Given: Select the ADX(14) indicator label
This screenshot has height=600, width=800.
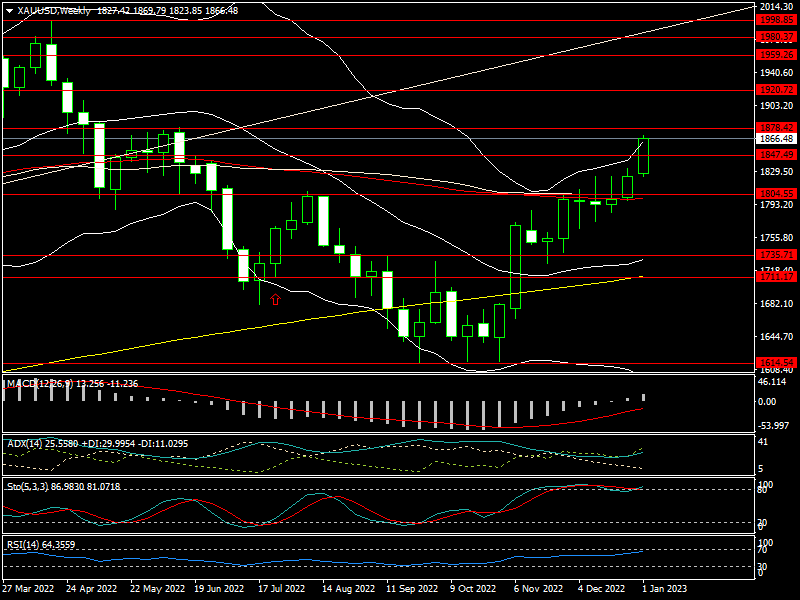Looking at the screenshot, I should coord(24,443).
